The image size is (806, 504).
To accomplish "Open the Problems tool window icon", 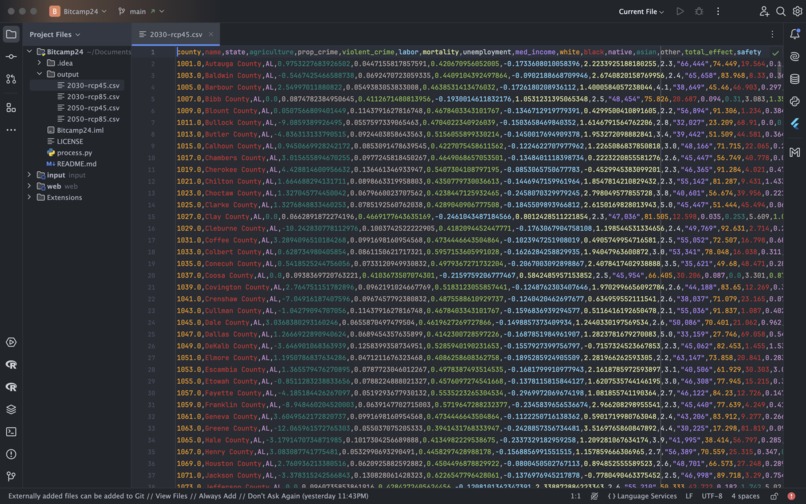I will point(11,454).
